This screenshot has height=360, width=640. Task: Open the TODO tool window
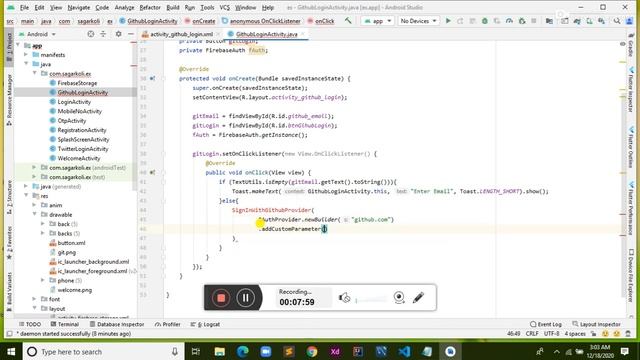point(29,324)
